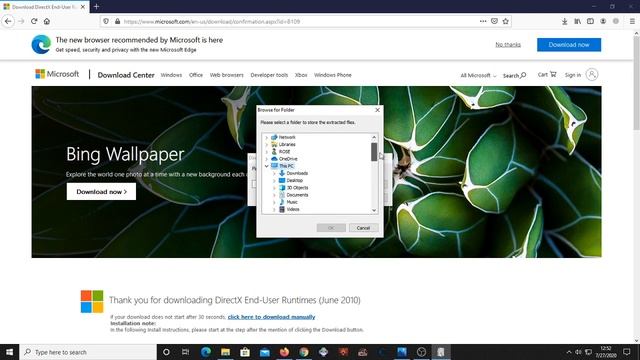The width and height of the screenshot is (640, 360).
Task: Open Windows Start menu
Action: pyautogui.click(x=9, y=352)
